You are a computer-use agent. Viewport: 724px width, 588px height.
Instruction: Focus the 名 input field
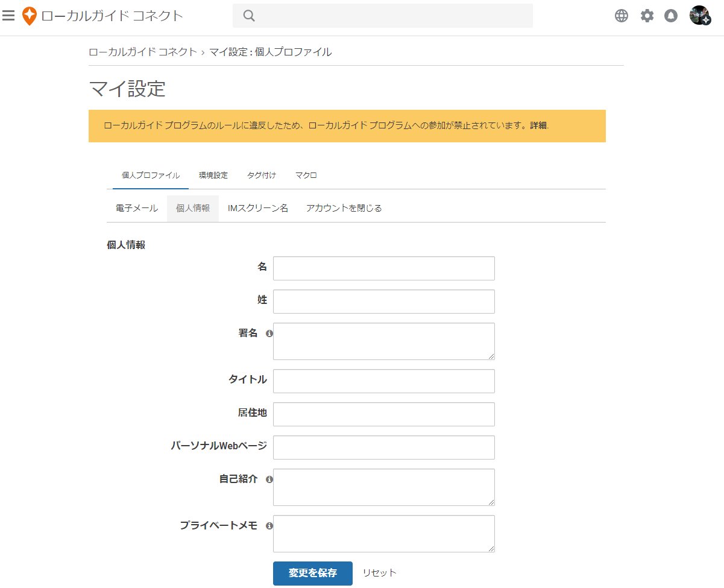(x=384, y=268)
